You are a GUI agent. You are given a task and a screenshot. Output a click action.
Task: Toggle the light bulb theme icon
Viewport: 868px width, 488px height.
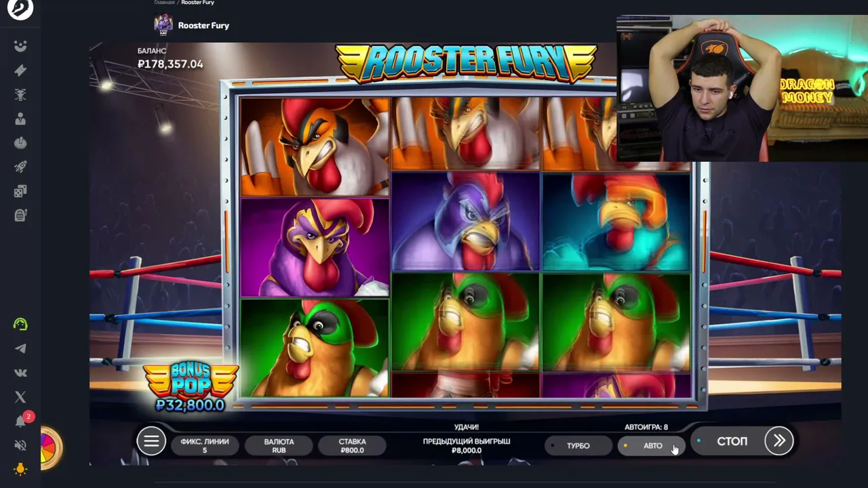(x=20, y=469)
